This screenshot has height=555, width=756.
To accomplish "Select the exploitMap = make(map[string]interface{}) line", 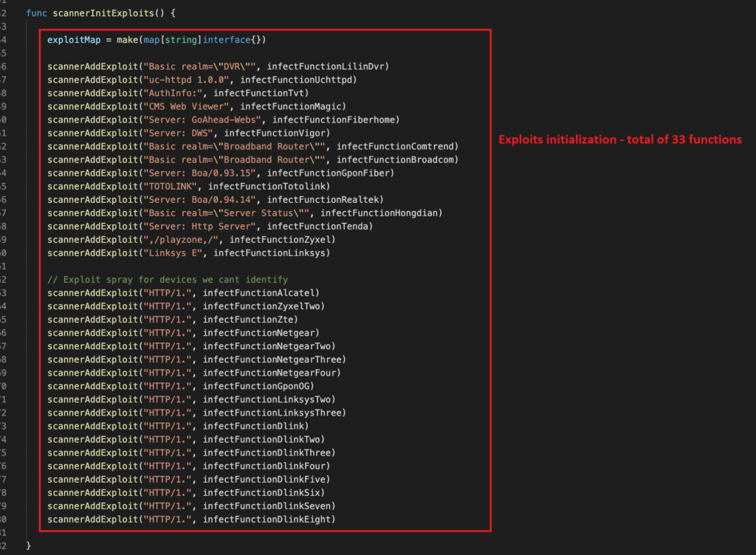I will (x=157, y=40).
